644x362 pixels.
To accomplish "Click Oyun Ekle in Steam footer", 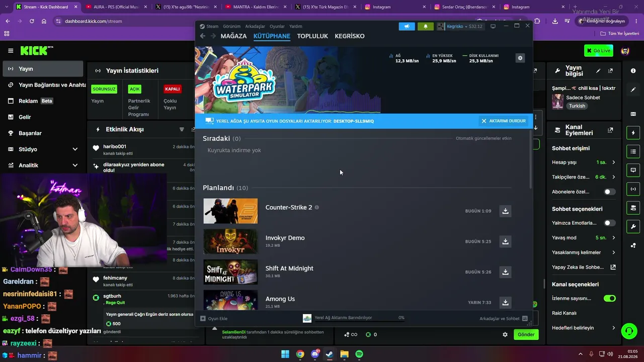I will (x=214, y=318).
